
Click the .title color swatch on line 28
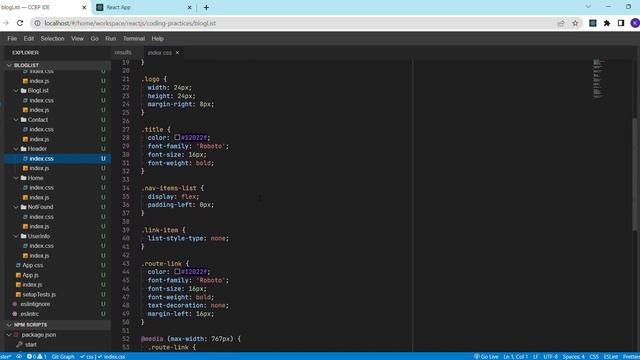177,138
